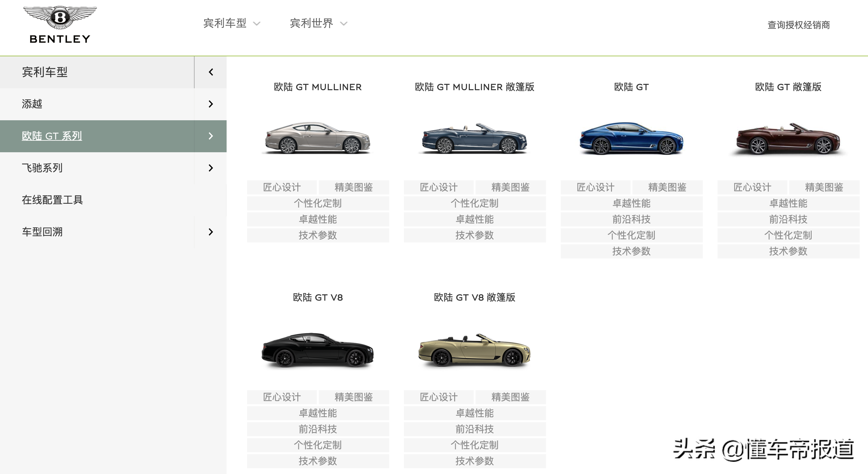Expand the 添越 sidebar chevron

click(211, 104)
